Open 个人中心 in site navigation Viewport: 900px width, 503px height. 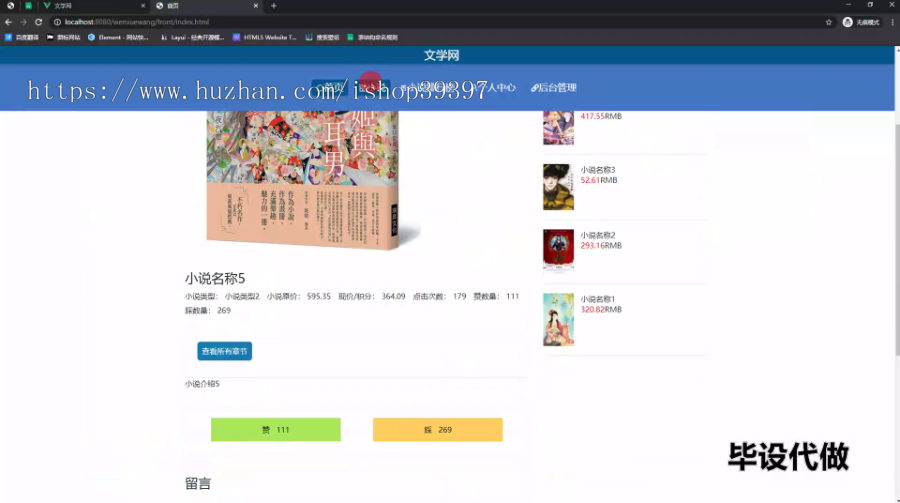pos(496,87)
